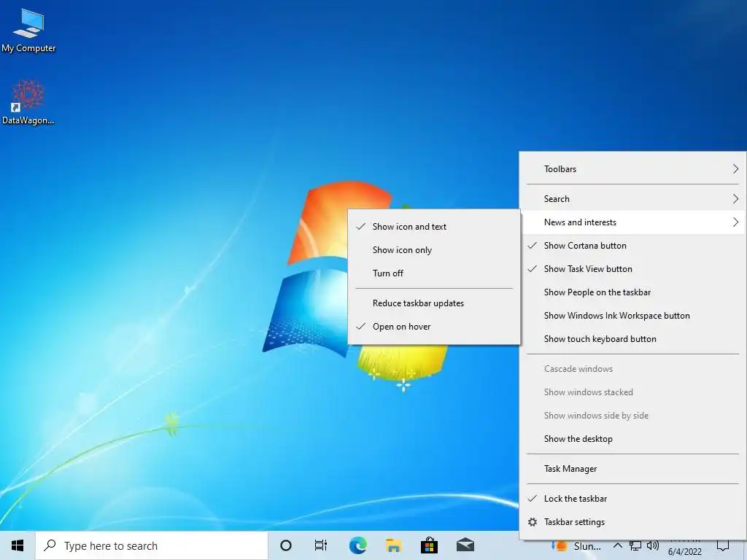Click the gear icon beside Taskbar settings
The width and height of the screenshot is (747, 560).
coord(533,522)
